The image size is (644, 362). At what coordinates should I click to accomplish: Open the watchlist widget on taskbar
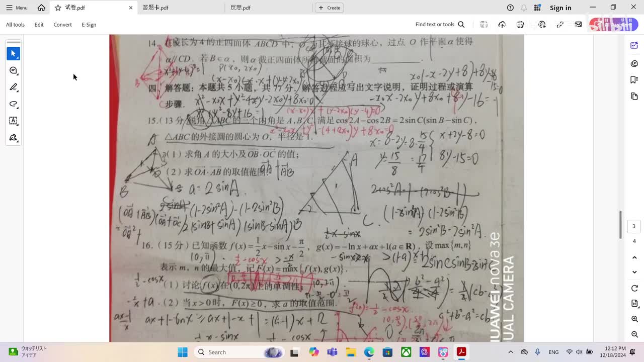coord(28,352)
